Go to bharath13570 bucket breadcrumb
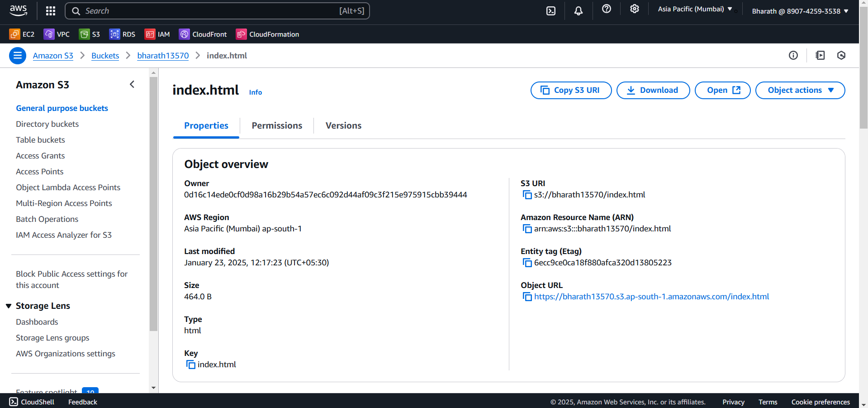868x408 pixels. [x=163, y=56]
